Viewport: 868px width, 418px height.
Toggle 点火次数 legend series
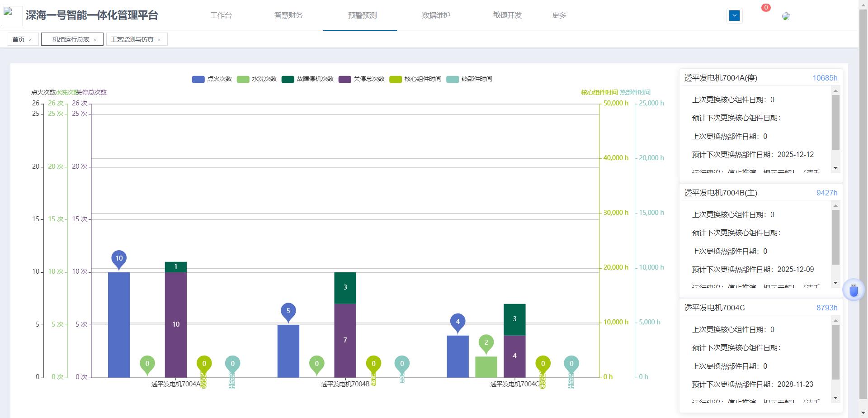coord(212,79)
